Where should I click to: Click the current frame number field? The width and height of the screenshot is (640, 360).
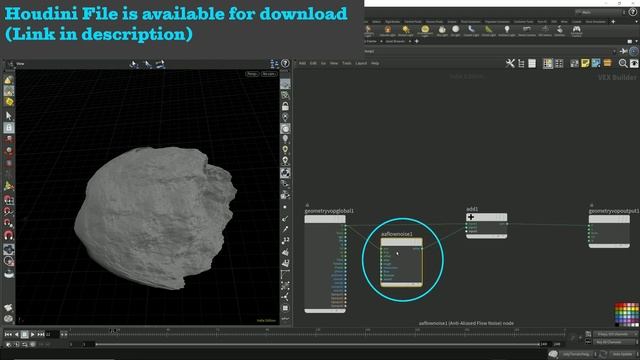click(52, 334)
